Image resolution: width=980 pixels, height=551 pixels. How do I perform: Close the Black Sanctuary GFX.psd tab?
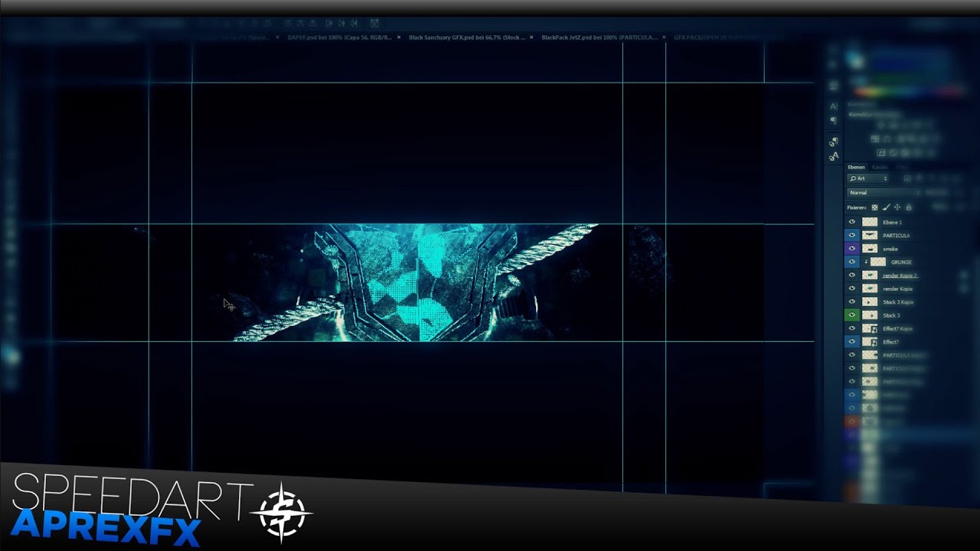click(531, 37)
